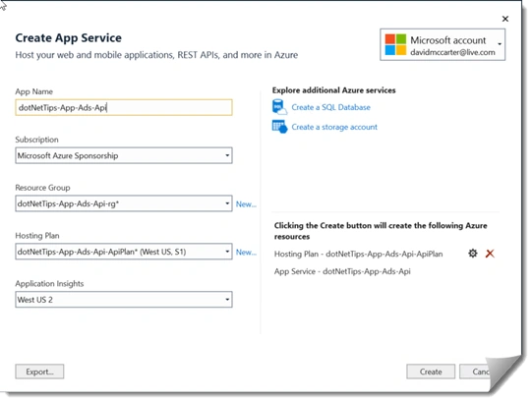This screenshot has height=402, width=532.
Task: Select the davidmccarter@live.com account box
Action: (x=443, y=44)
